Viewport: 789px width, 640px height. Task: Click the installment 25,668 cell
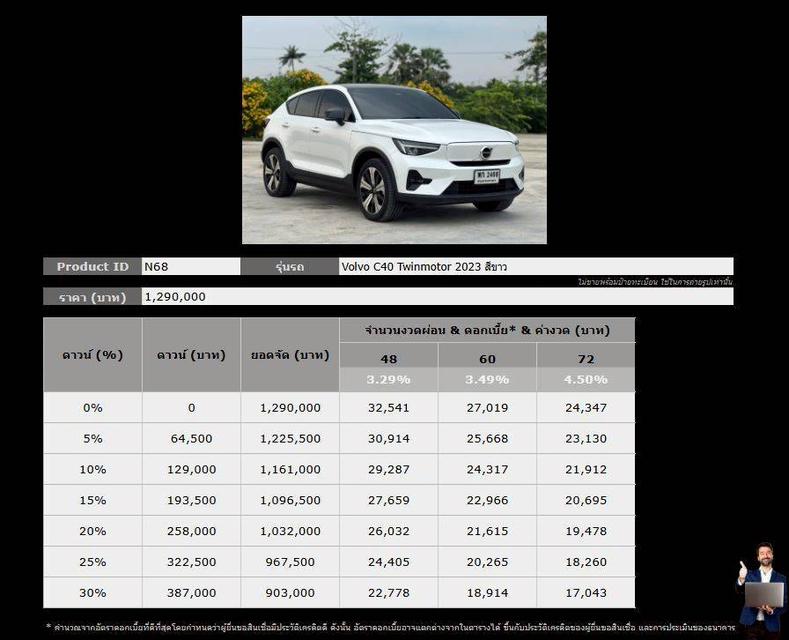(487, 438)
